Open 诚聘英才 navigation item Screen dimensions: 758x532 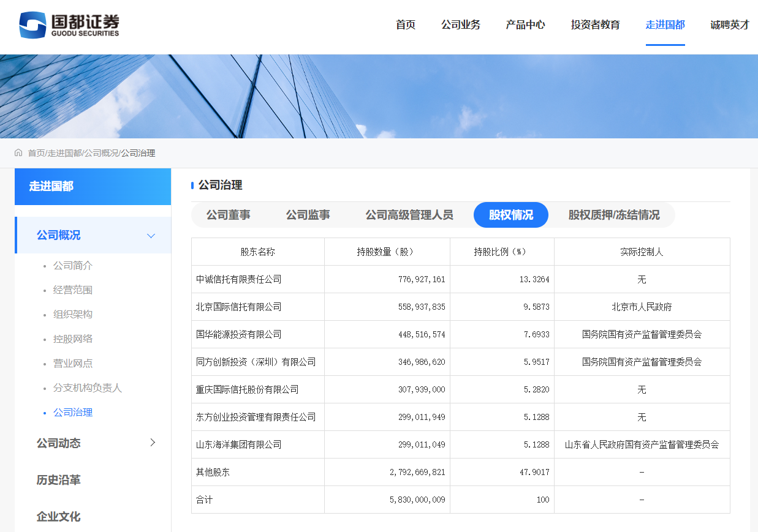coord(730,25)
